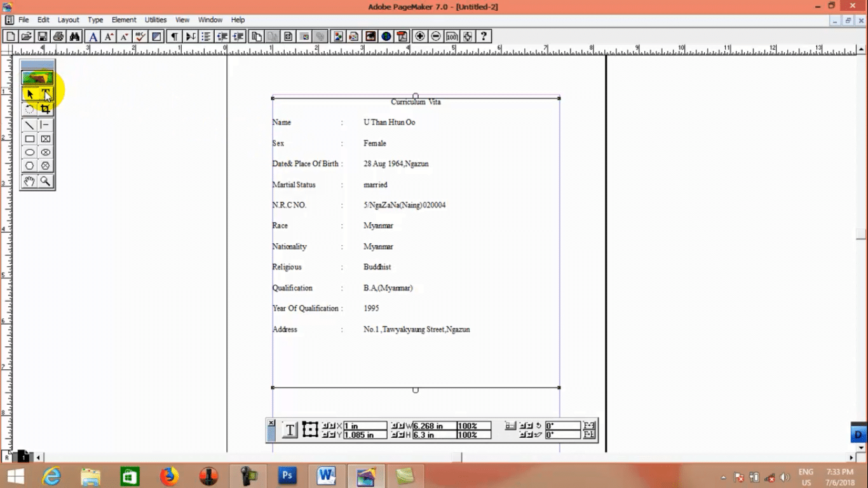Select the Pointer tool in toolbox

[30, 94]
